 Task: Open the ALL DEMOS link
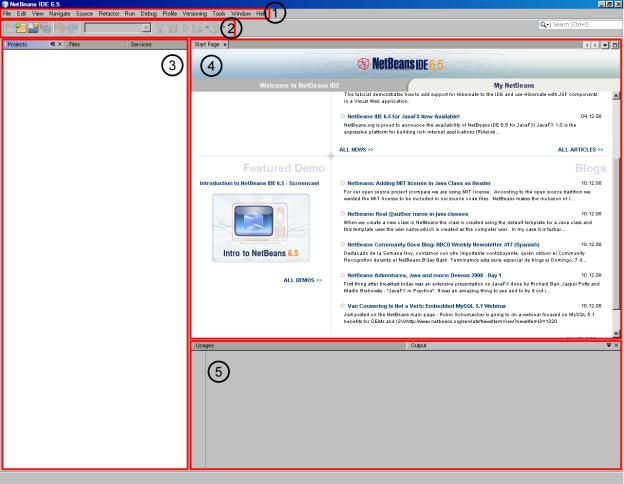[302, 280]
